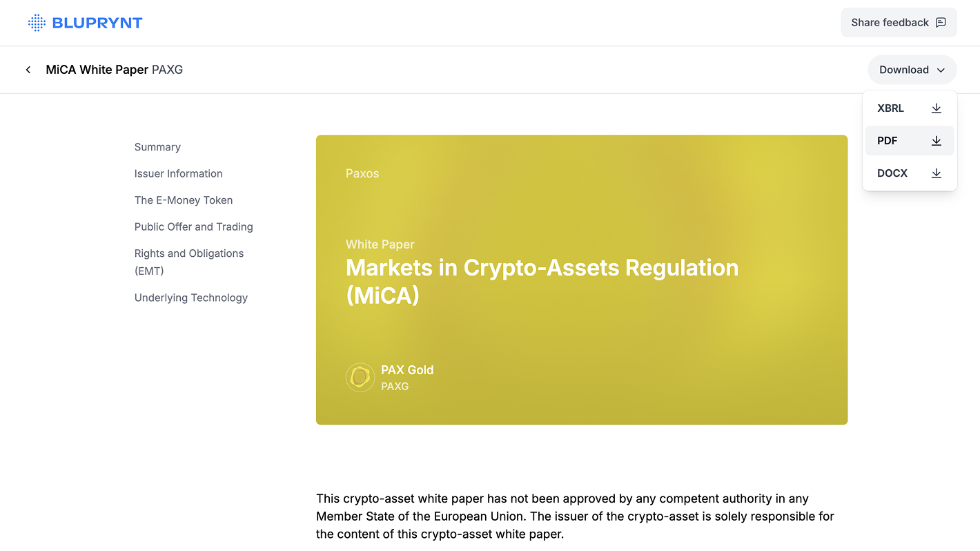
Task: Go to the Issuer Information section
Action: coord(179,174)
